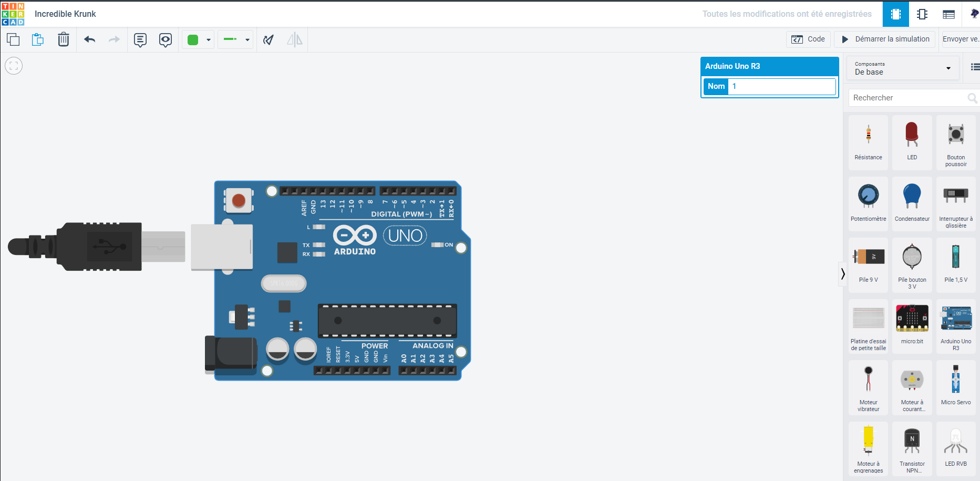Open the Code editor
Screen dimensions: 980x481
(808, 39)
